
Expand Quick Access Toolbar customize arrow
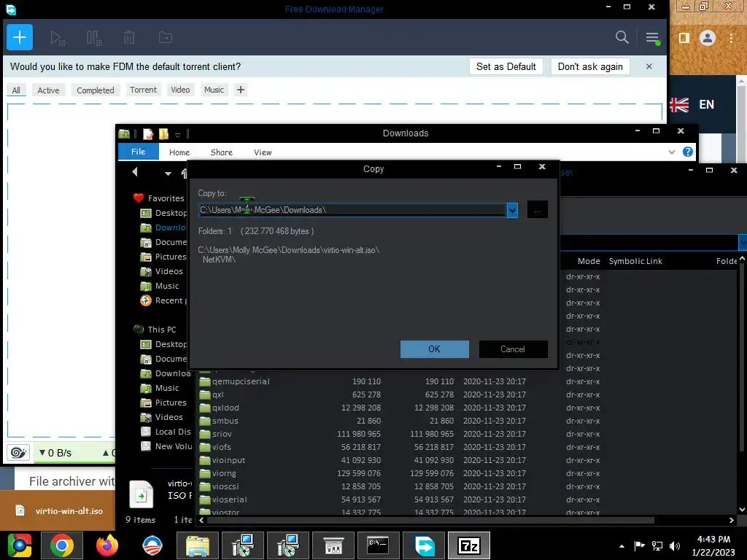pos(177,135)
